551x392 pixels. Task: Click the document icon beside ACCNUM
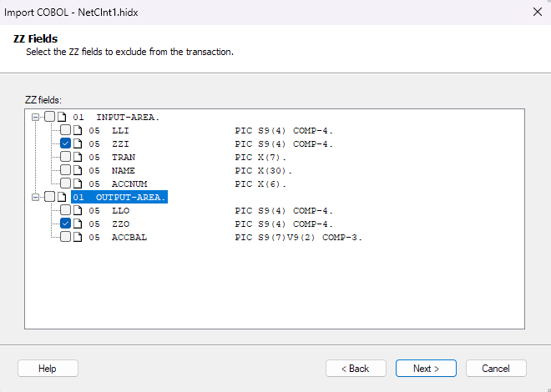pos(78,183)
